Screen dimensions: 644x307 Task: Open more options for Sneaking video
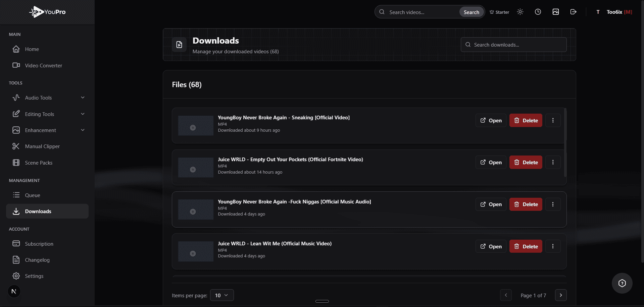pyautogui.click(x=553, y=120)
